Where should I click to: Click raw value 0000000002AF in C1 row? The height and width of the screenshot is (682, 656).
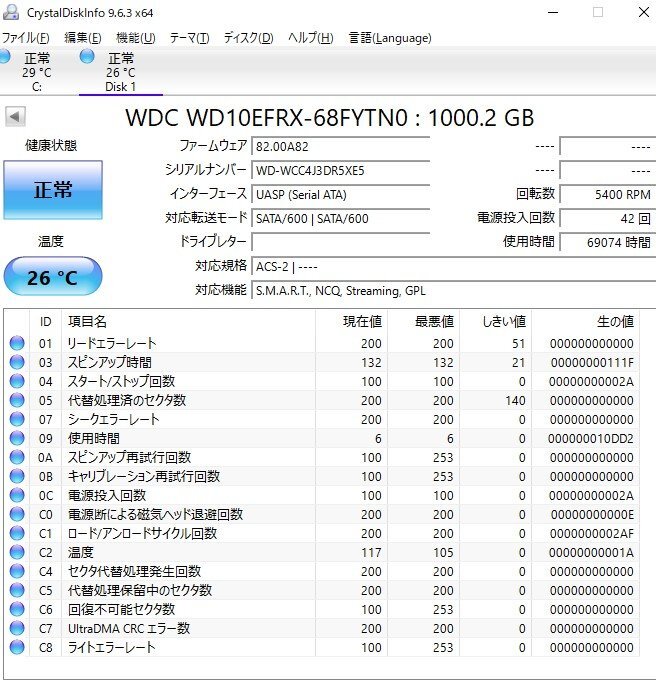click(x=592, y=533)
